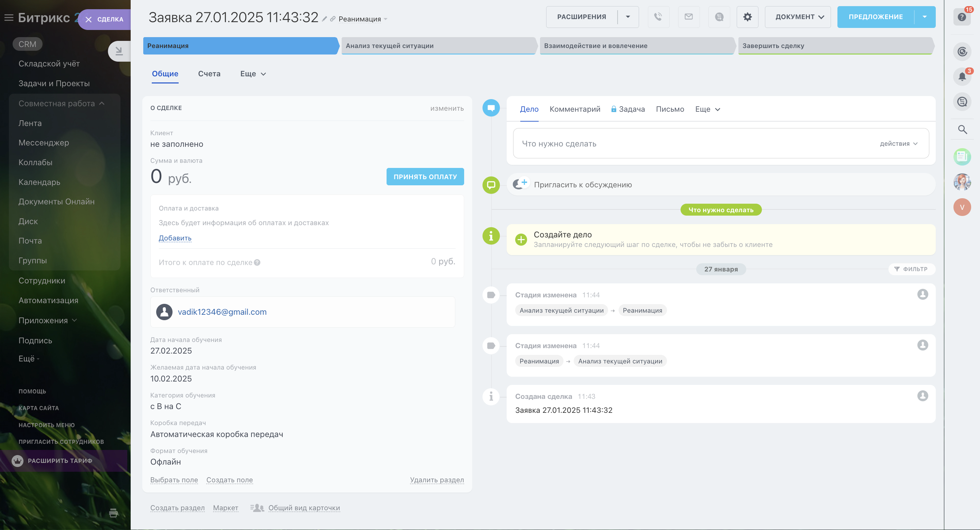
Task: Click the notifications bell icon
Action: [x=962, y=76]
